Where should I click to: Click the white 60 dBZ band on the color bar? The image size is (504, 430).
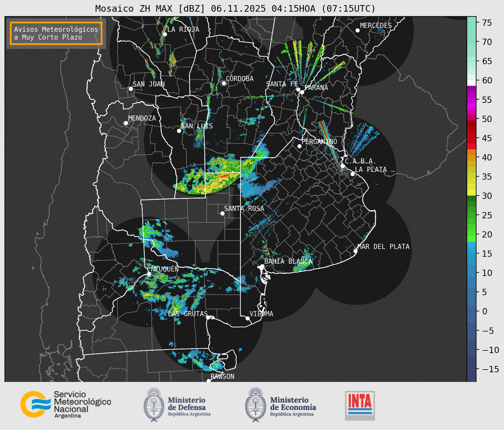[471, 82]
